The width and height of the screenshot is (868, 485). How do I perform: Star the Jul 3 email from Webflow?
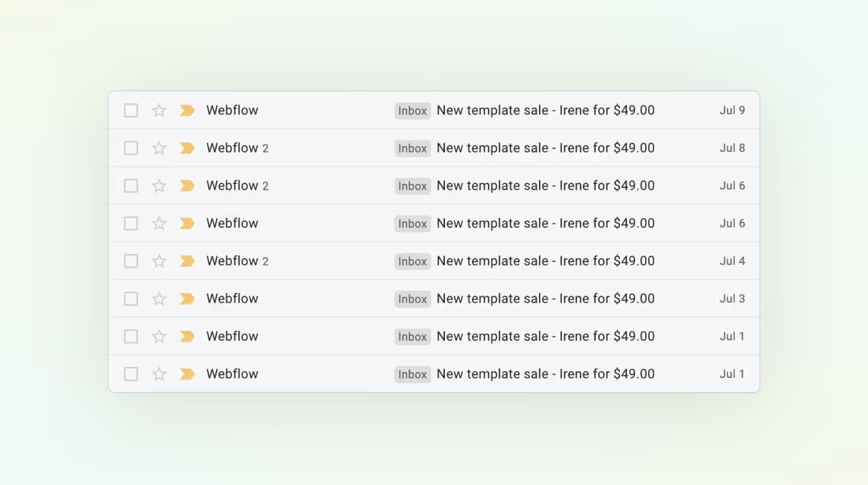pos(158,298)
